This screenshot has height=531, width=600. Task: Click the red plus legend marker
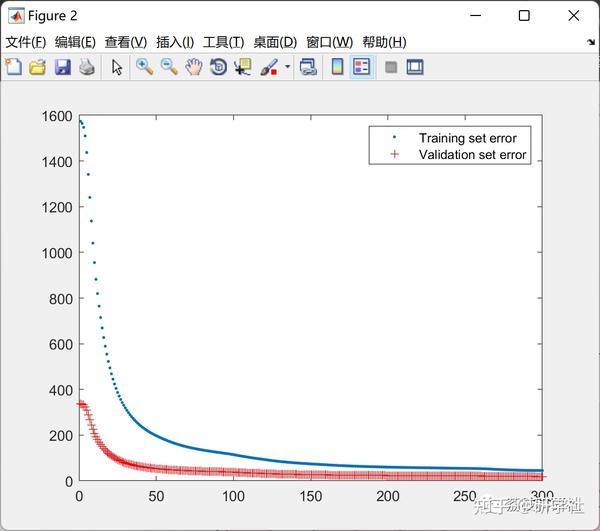coord(395,154)
